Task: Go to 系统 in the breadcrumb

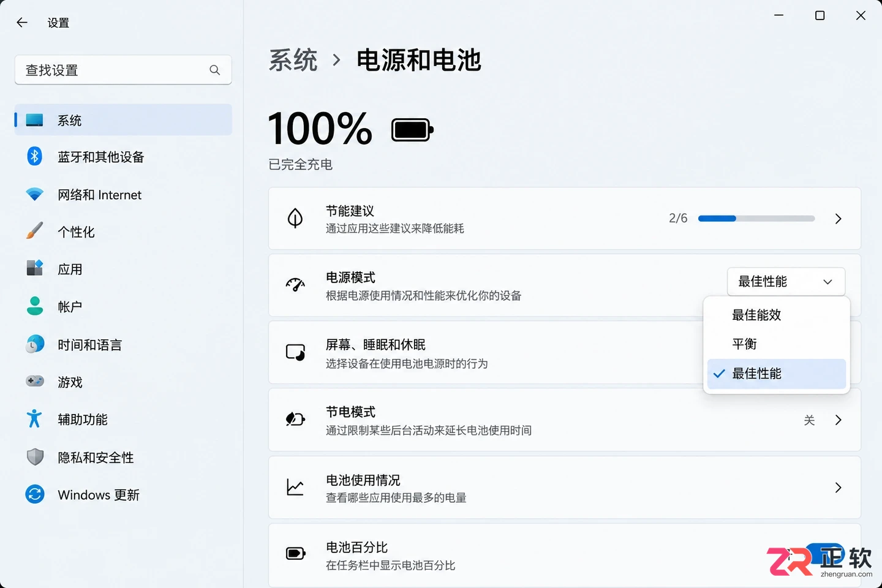Action: 293,60
